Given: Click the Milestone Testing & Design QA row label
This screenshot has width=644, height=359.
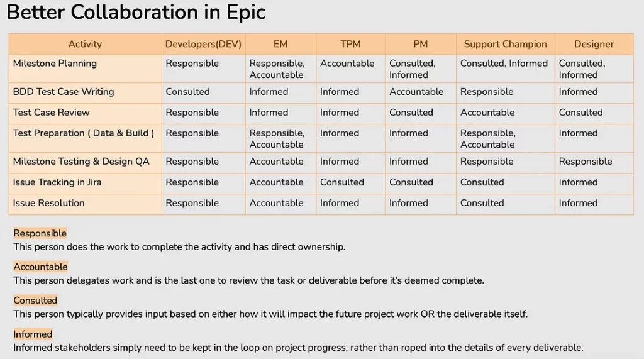Looking at the screenshot, I should point(81,162).
